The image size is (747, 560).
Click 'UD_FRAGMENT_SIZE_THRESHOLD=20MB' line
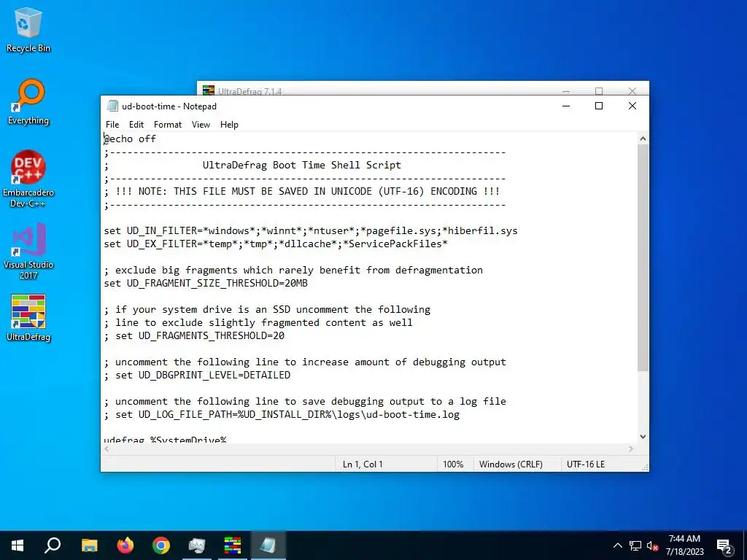coord(206,284)
